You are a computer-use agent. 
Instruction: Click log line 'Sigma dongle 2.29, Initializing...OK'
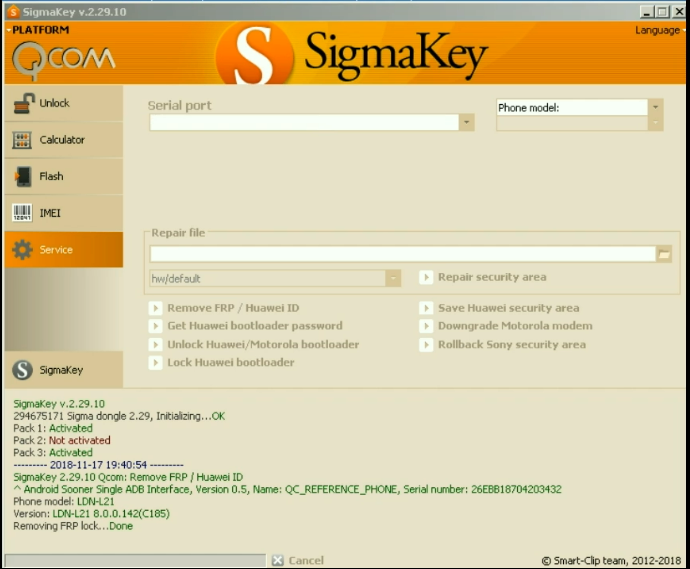pos(119,416)
